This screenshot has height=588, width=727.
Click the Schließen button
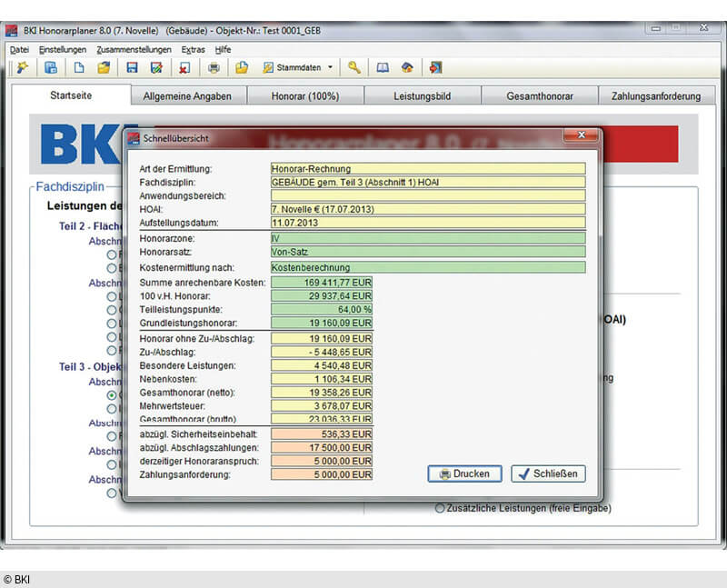548,473
